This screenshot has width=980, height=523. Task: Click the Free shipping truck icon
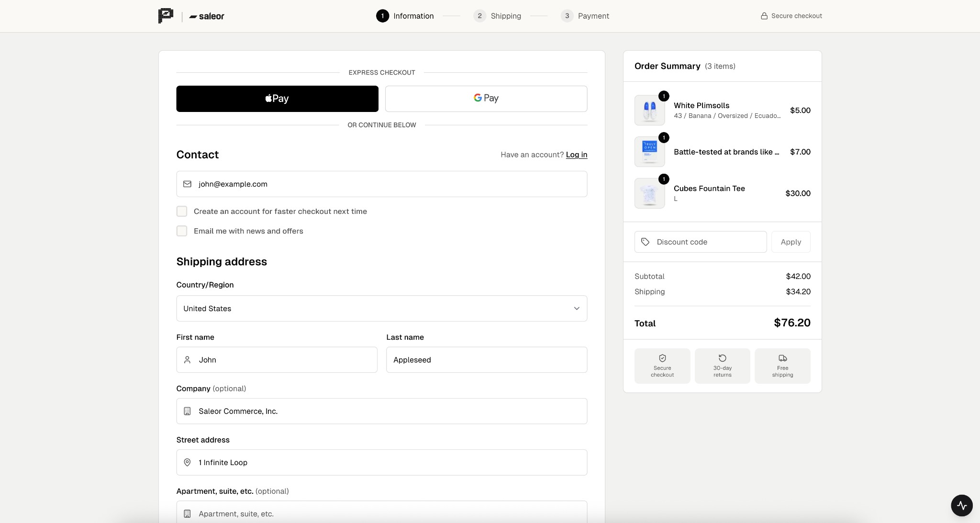pos(782,358)
